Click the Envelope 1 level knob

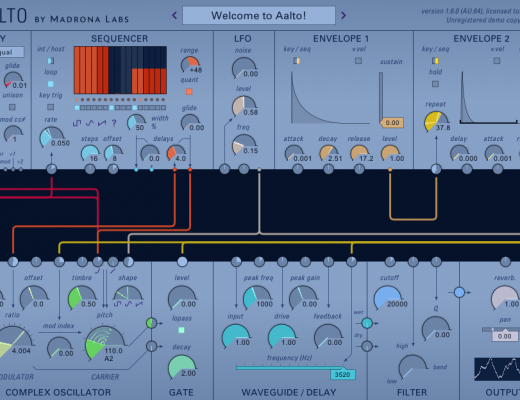pos(390,153)
